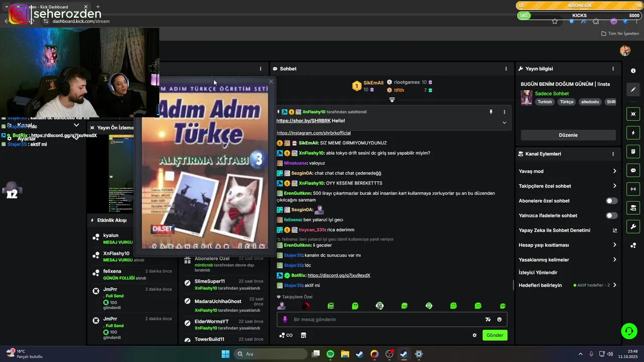Screen dimensions: 644x362
Task: Click the kyalun entry in Etkinlik Akışı
Action: pyautogui.click(x=132, y=239)
